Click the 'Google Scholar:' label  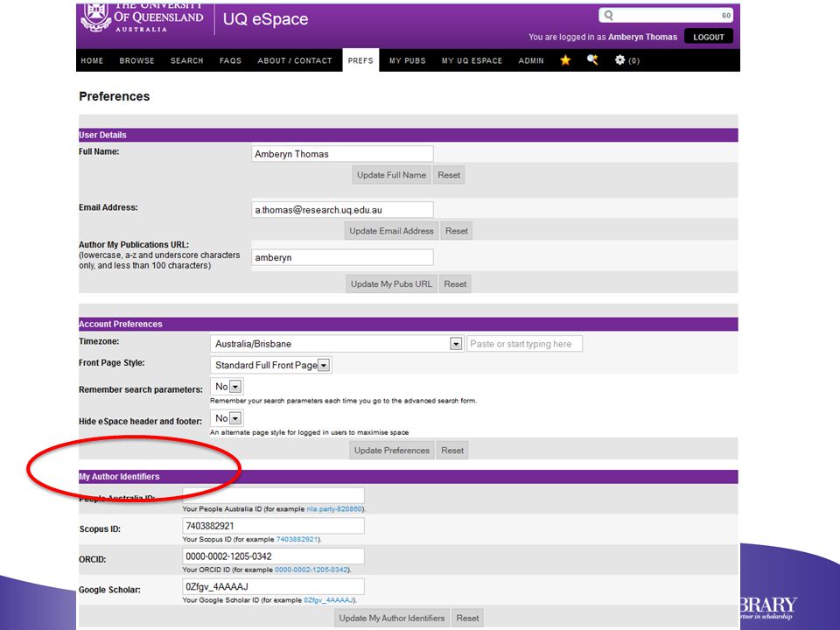point(109,590)
